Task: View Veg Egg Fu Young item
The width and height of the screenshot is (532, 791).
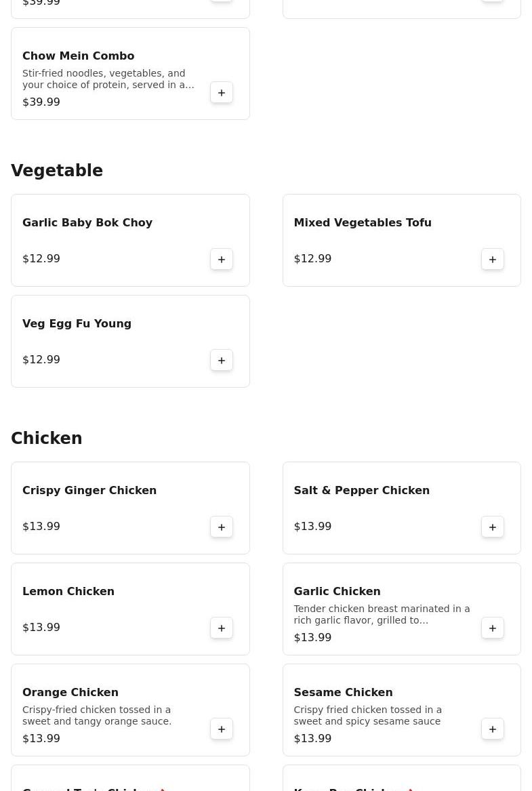Action: 77,324
